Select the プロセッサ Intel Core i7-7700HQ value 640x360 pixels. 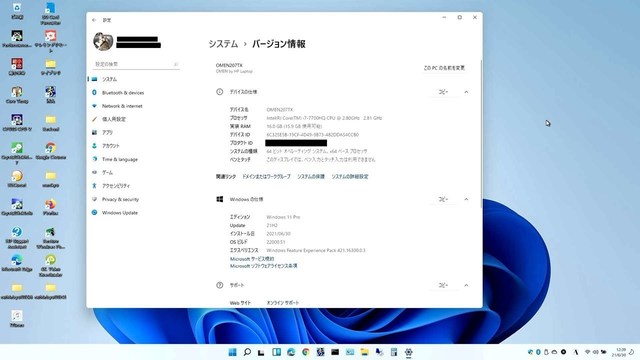click(324, 118)
